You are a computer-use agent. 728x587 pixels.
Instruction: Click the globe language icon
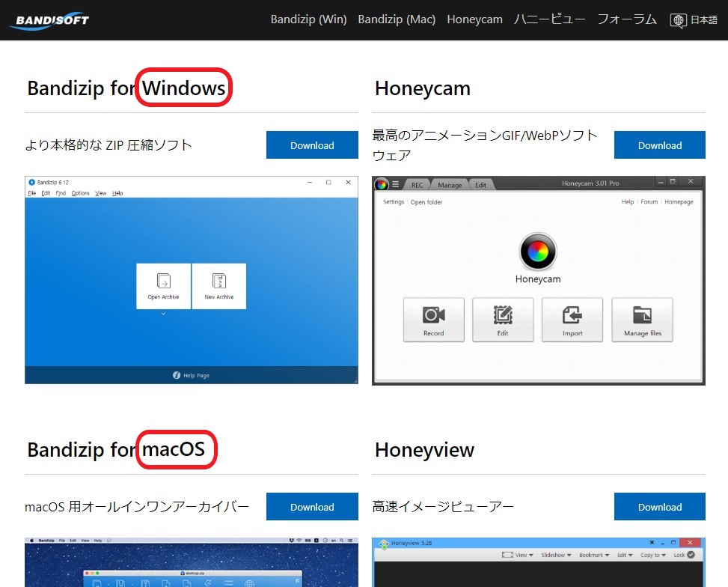tap(679, 20)
